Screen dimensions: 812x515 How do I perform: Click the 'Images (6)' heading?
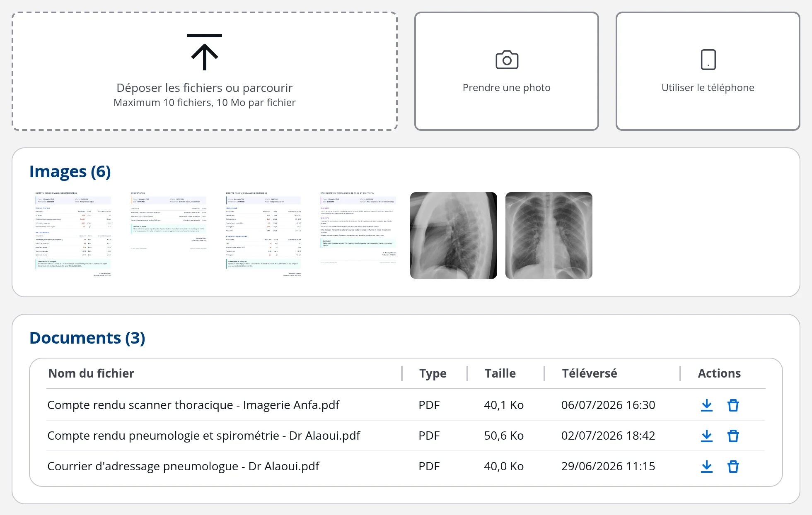pos(70,172)
